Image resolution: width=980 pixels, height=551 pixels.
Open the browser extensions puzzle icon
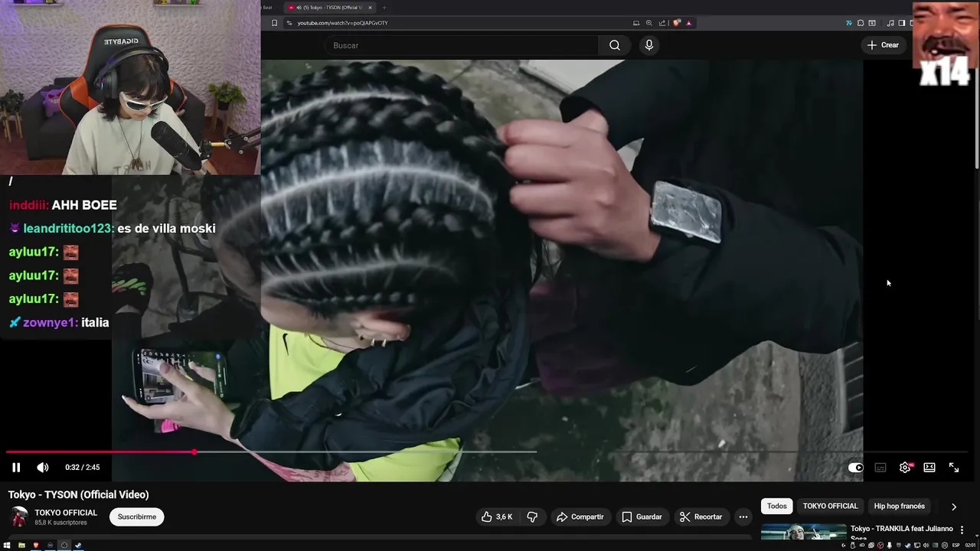pyautogui.click(x=861, y=23)
